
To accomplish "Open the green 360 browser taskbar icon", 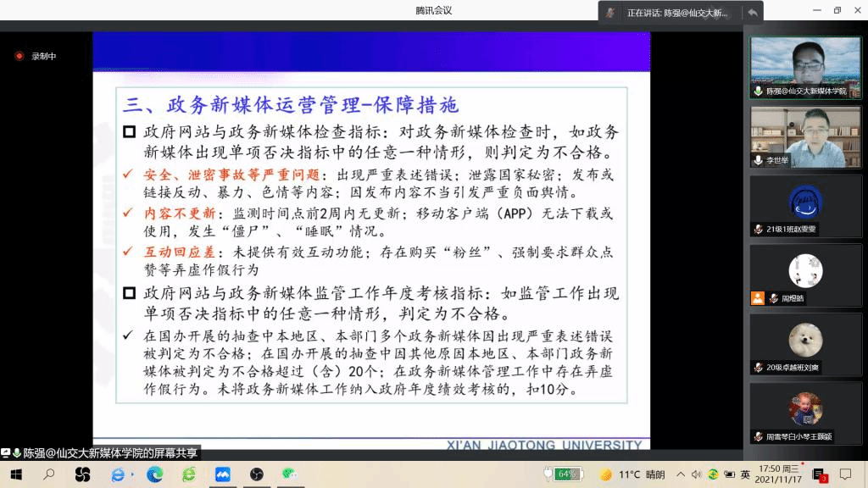I will click(x=188, y=474).
